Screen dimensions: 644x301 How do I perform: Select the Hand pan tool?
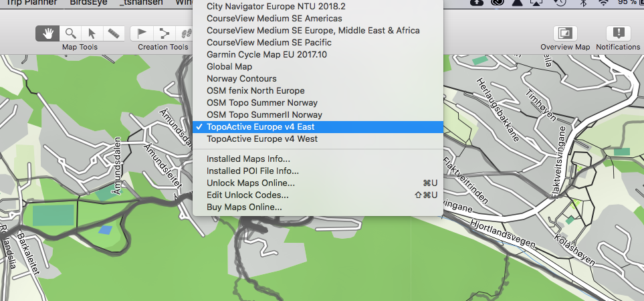[x=47, y=33]
